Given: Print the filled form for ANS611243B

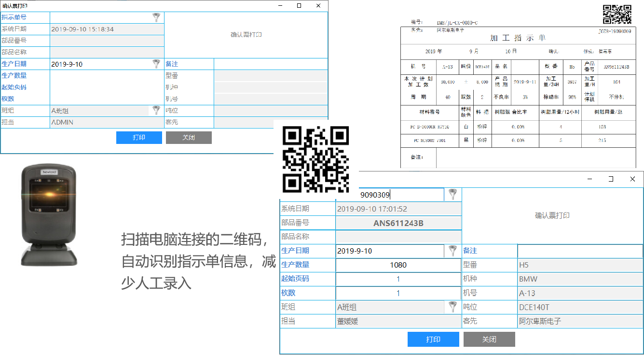Looking at the screenshot, I should coord(433,339).
